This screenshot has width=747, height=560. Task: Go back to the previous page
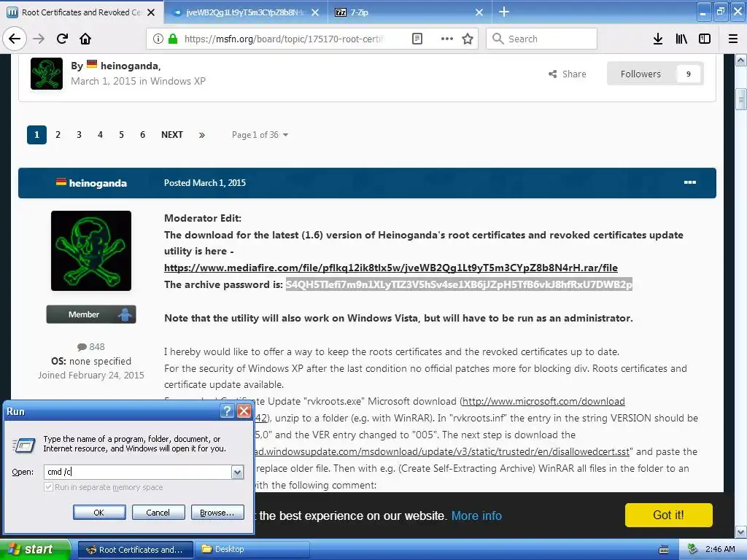pos(15,39)
